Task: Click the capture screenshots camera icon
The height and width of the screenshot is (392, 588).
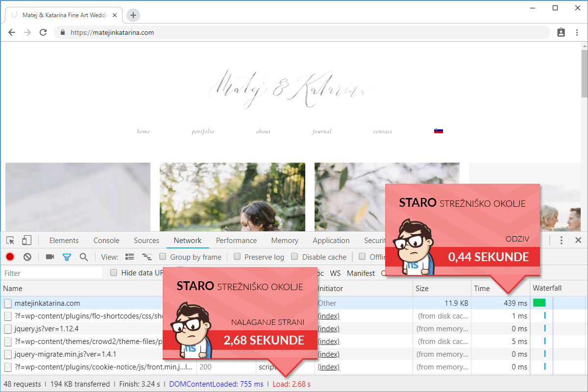Action: pos(49,257)
